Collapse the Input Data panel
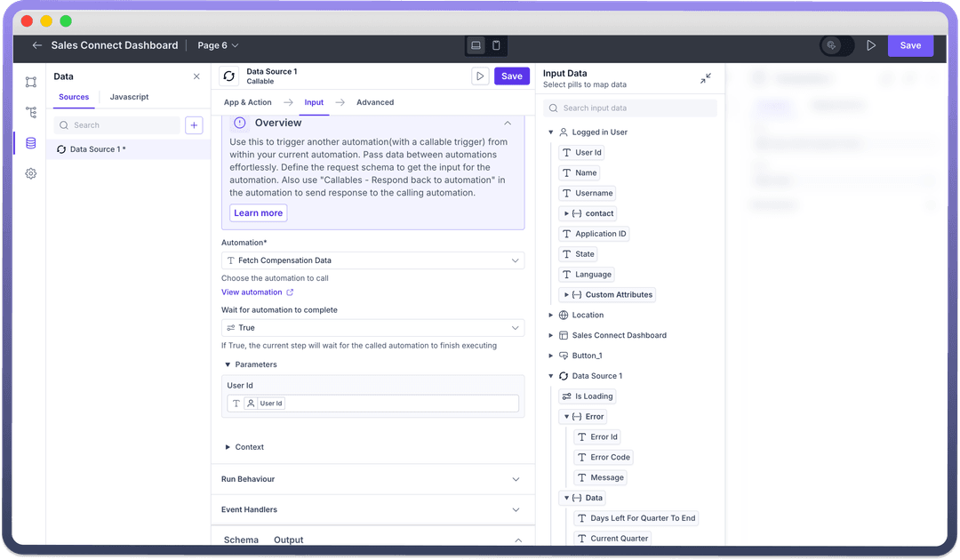Image resolution: width=960 pixels, height=560 pixels. click(705, 78)
